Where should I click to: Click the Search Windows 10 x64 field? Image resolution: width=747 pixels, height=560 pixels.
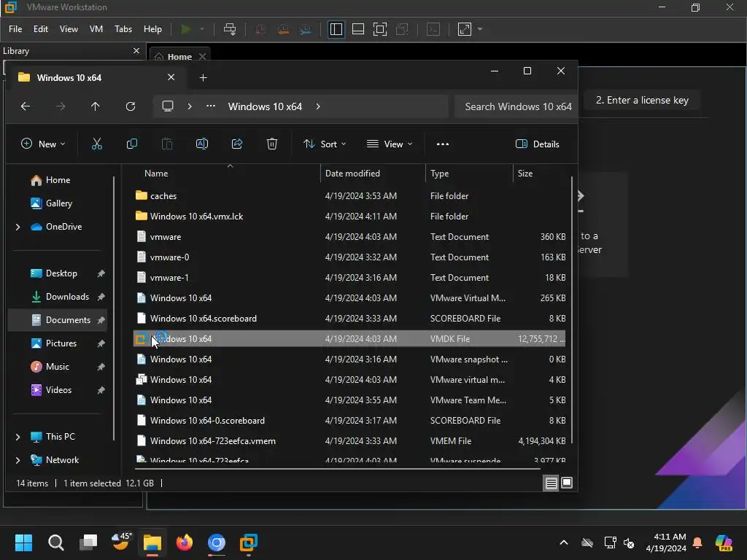(516, 106)
